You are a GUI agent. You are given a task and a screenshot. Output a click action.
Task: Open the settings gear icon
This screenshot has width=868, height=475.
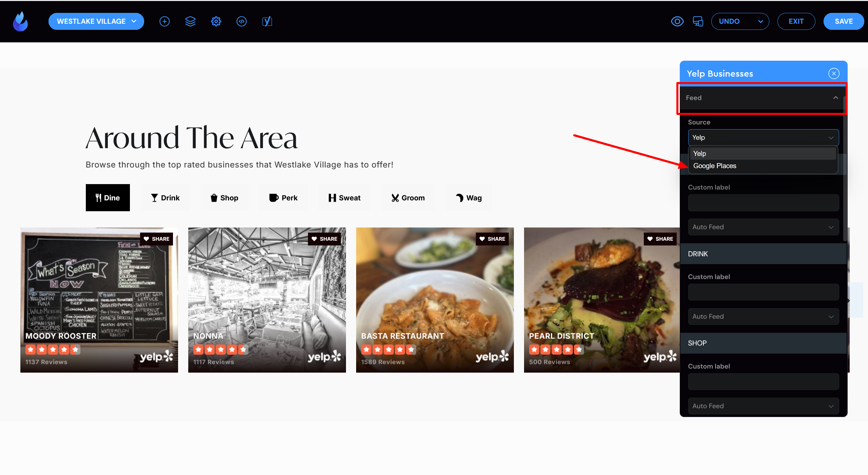coord(216,21)
